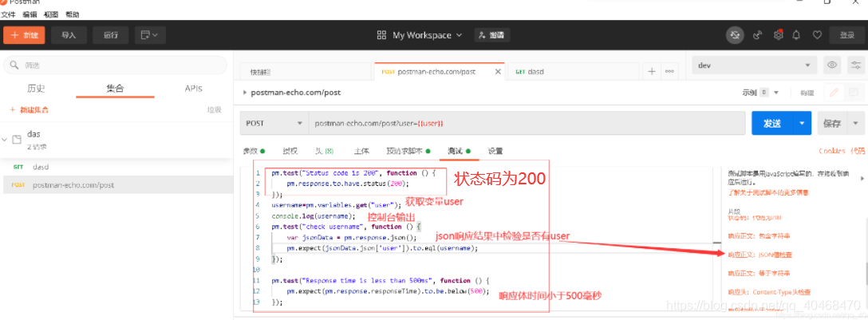The image size is (868, 320).
Task: Insert the 包含字符串 snippet
Action: click(759, 236)
